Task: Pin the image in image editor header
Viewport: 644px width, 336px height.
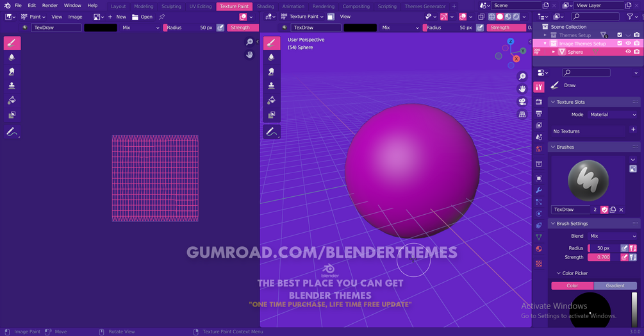Action: [162, 17]
